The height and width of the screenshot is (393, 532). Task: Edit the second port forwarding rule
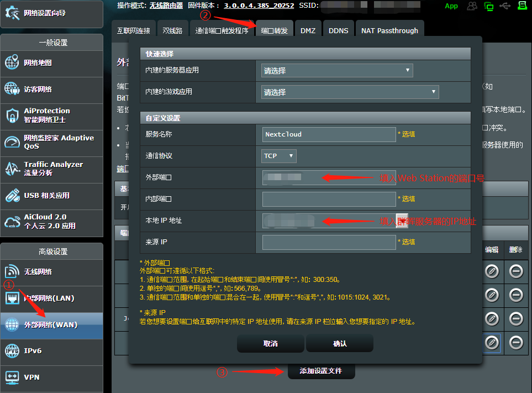(x=492, y=295)
